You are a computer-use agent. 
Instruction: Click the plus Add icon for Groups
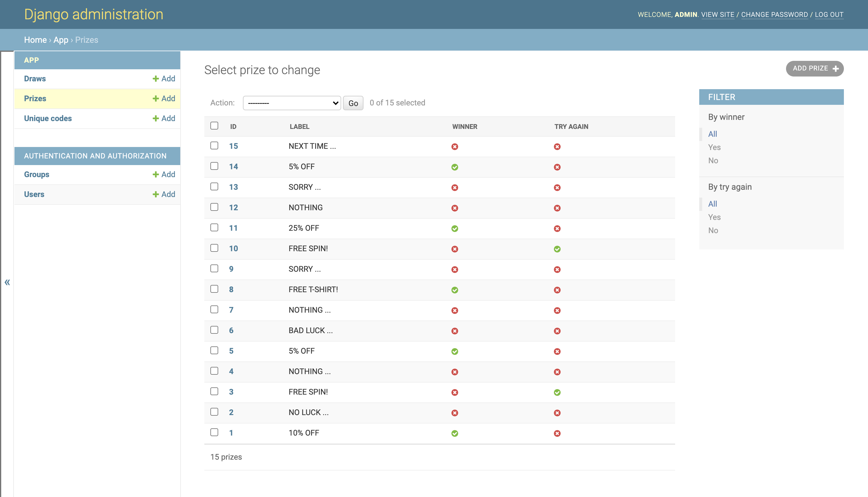tap(156, 174)
